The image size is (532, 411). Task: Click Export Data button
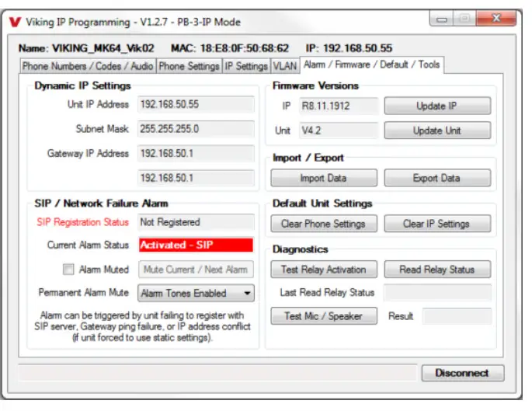coord(437,178)
